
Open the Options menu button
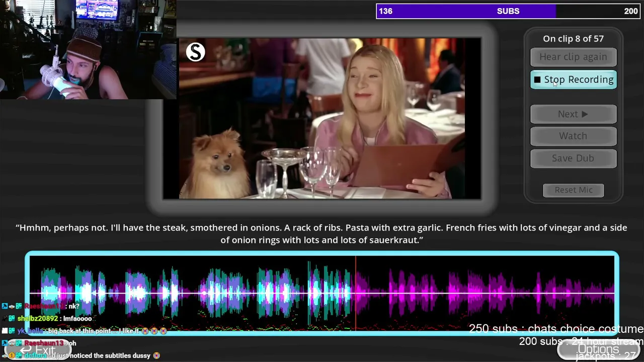pos(598,349)
